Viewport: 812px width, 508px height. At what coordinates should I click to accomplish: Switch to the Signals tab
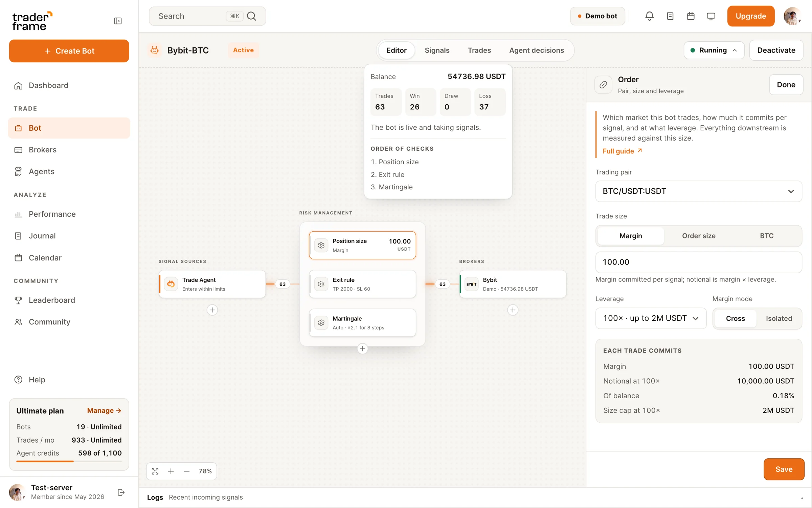click(x=437, y=50)
